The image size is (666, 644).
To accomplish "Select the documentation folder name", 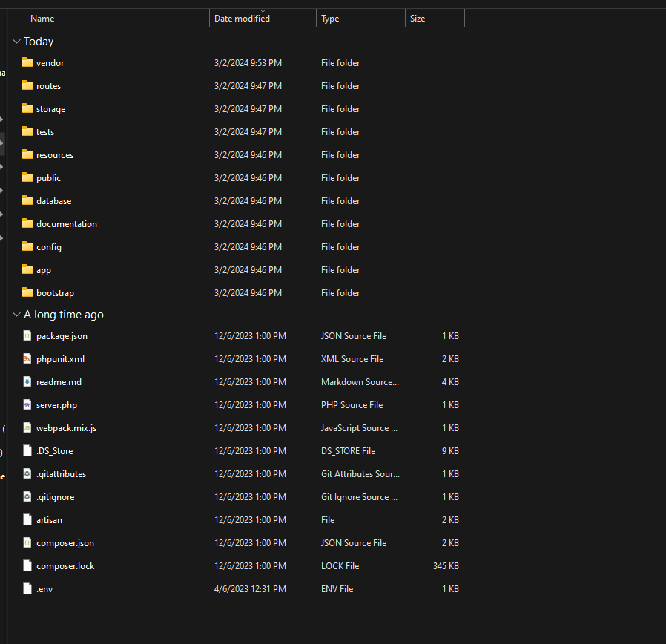I will [67, 224].
